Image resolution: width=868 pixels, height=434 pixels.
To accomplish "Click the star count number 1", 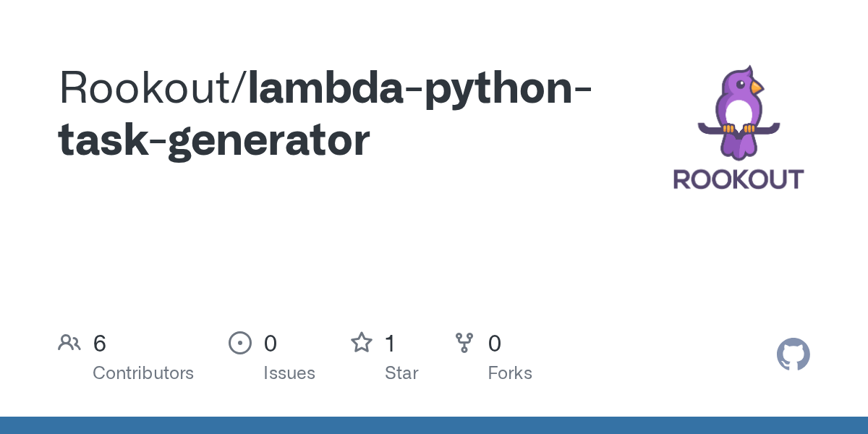I will [391, 344].
